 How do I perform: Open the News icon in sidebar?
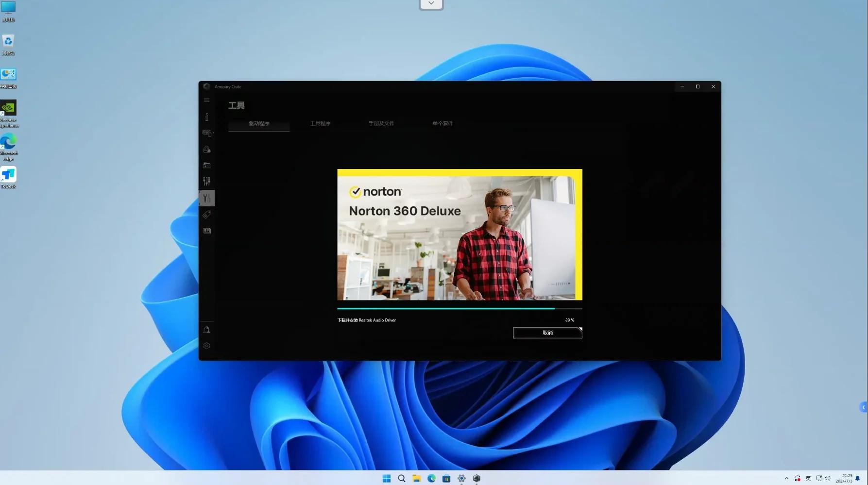click(x=206, y=231)
